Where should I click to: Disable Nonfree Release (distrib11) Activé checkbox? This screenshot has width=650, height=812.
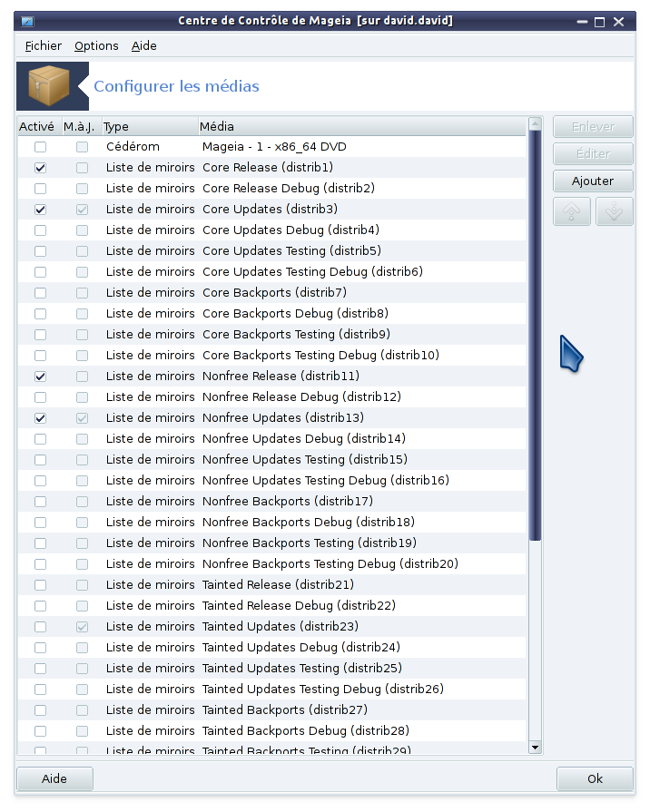pyautogui.click(x=41, y=377)
